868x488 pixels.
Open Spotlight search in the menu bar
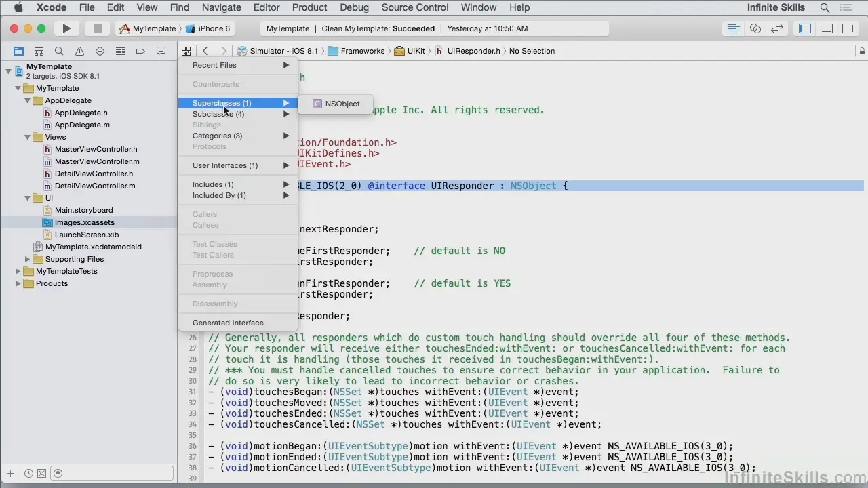tap(825, 8)
